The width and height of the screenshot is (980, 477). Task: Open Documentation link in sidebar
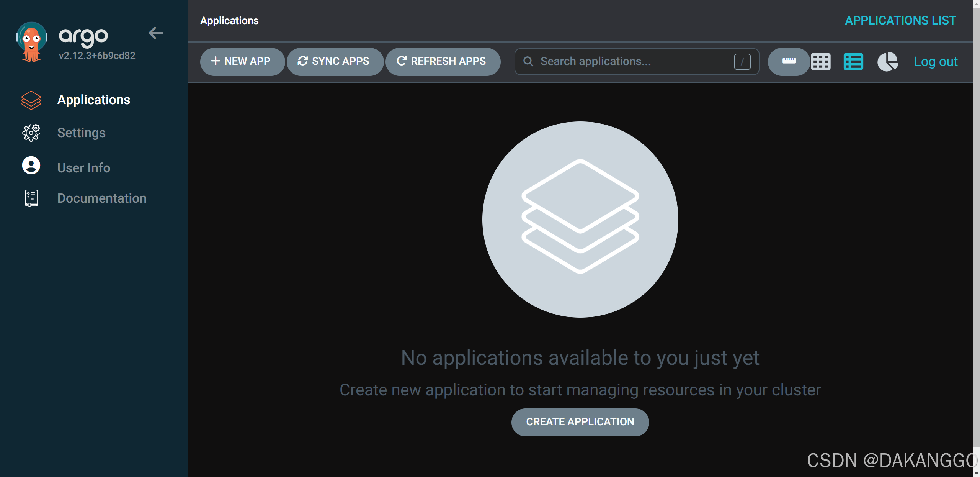point(102,198)
